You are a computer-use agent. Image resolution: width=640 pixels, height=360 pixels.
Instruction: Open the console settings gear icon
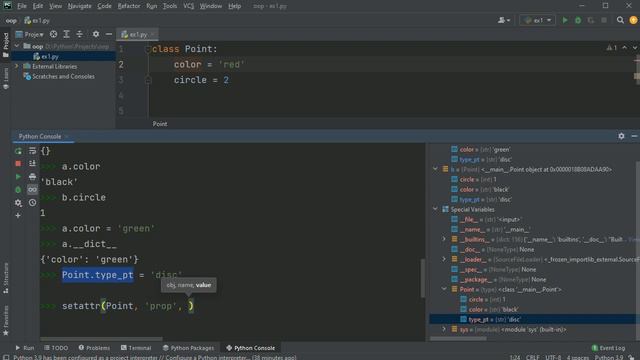(18, 203)
